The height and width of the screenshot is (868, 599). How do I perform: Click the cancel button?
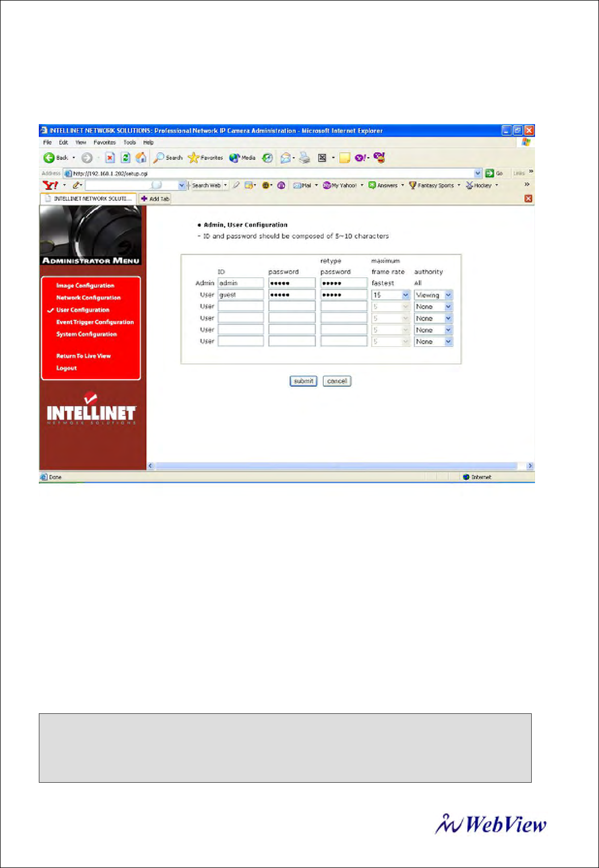[337, 381]
